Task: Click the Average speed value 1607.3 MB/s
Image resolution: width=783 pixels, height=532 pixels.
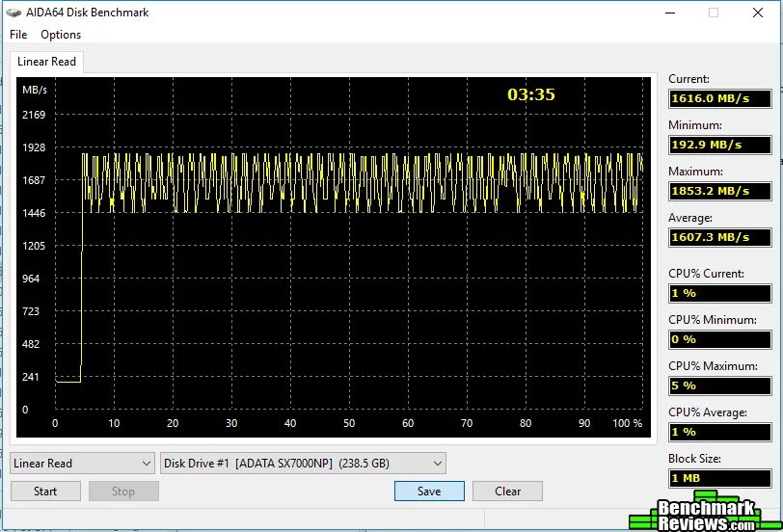Action: pyautogui.click(x=720, y=237)
